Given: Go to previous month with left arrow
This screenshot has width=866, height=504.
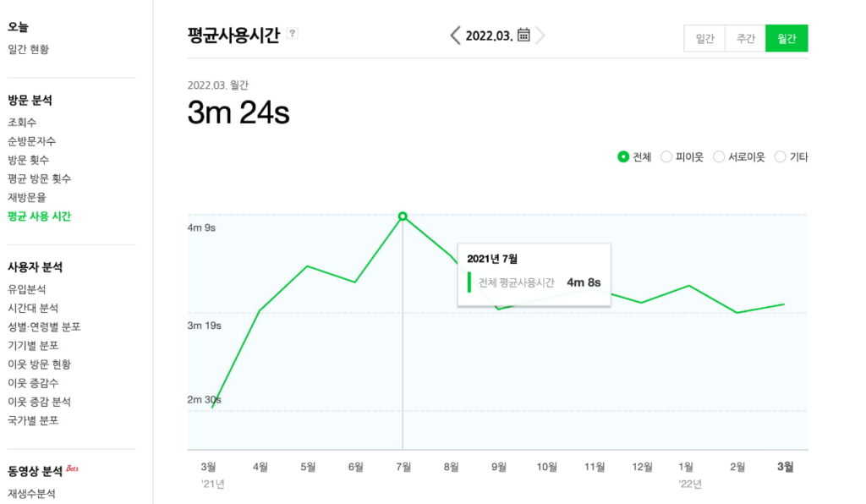Looking at the screenshot, I should 454,36.
